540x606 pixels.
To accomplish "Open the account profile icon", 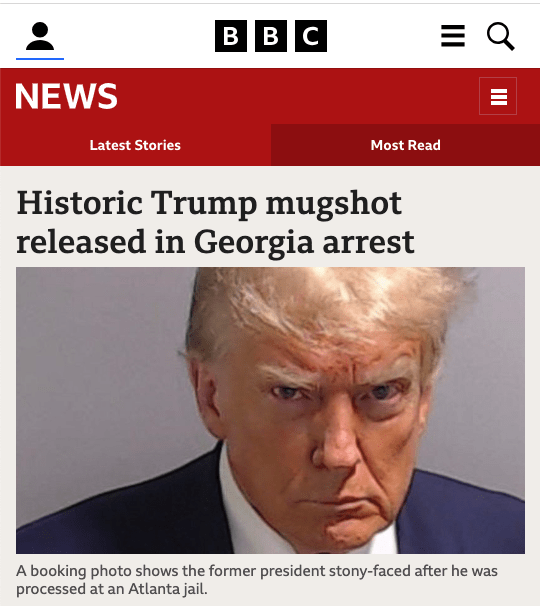I will [x=40, y=36].
